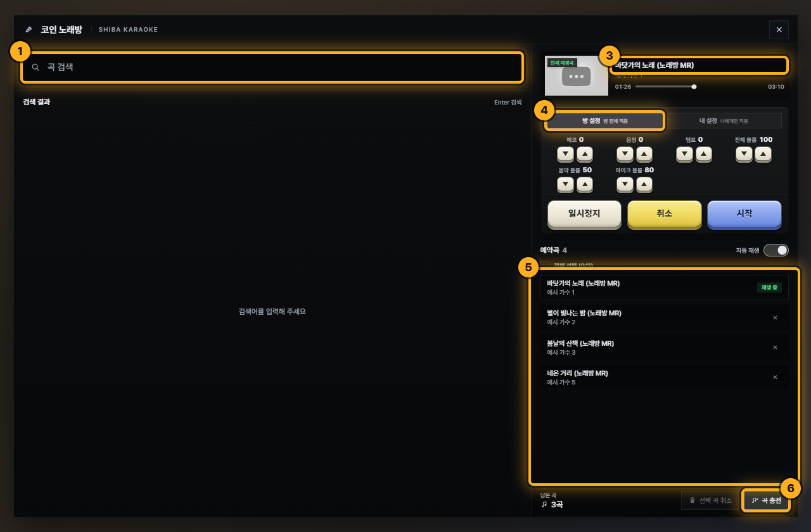Switch to the 내 설정 tab

[x=723, y=120]
